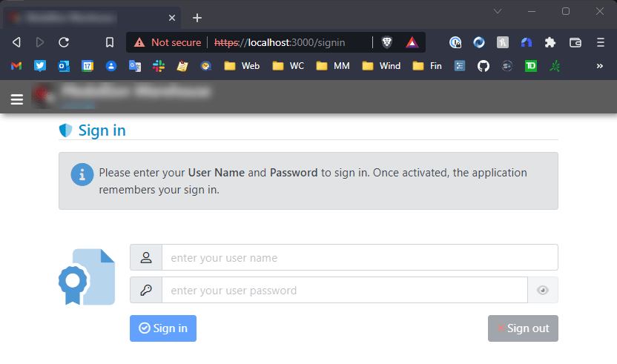The width and height of the screenshot is (617, 364).
Task: Open the Brave main menu
Action: (601, 42)
